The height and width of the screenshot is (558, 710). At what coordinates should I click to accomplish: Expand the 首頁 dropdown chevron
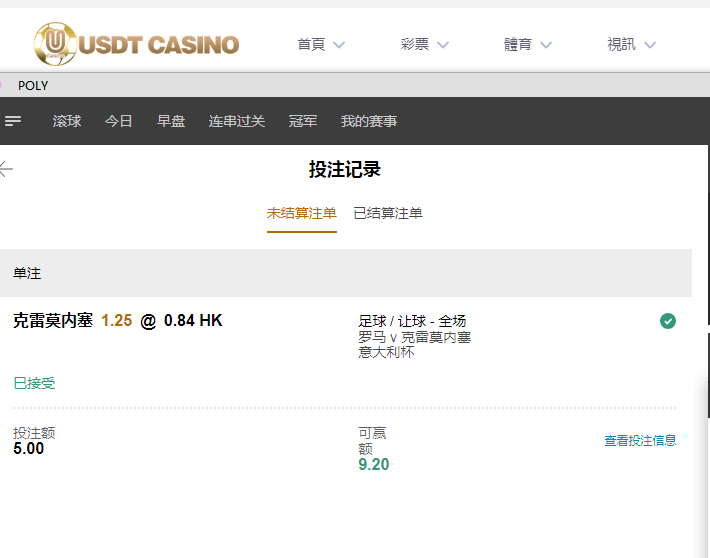click(x=339, y=45)
